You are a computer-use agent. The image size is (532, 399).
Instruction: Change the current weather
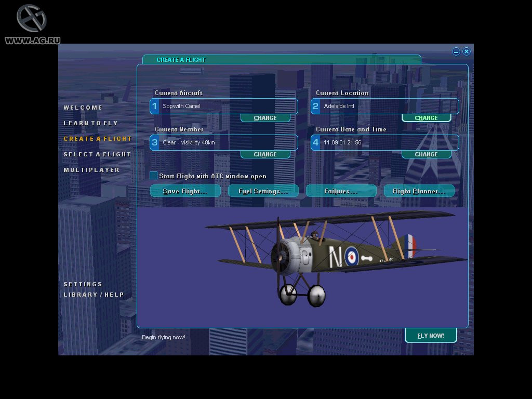[x=265, y=154]
